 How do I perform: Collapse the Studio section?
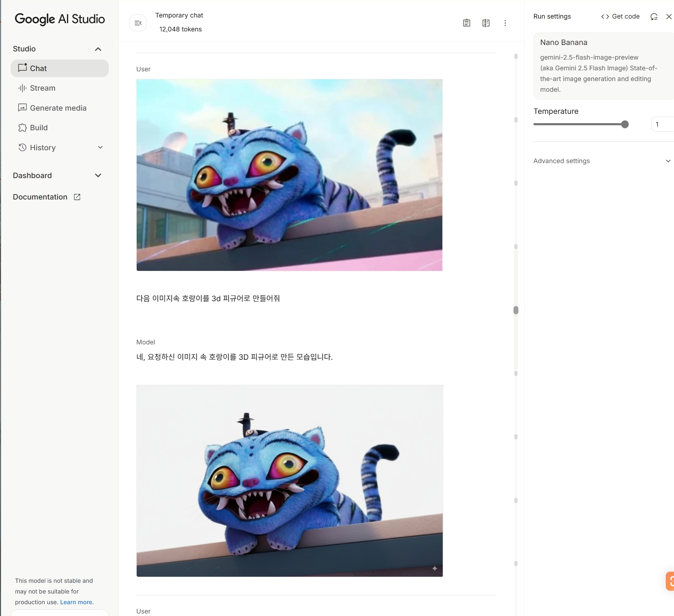[98, 49]
